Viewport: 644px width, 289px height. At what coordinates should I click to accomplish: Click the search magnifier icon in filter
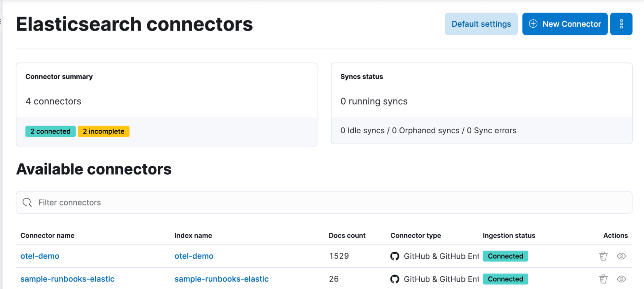point(27,202)
